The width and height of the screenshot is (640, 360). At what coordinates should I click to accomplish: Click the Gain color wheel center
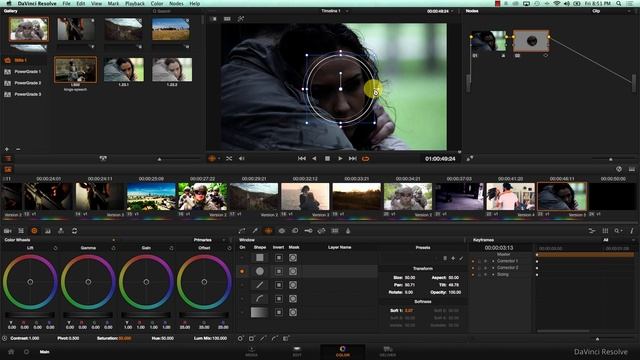(146, 282)
